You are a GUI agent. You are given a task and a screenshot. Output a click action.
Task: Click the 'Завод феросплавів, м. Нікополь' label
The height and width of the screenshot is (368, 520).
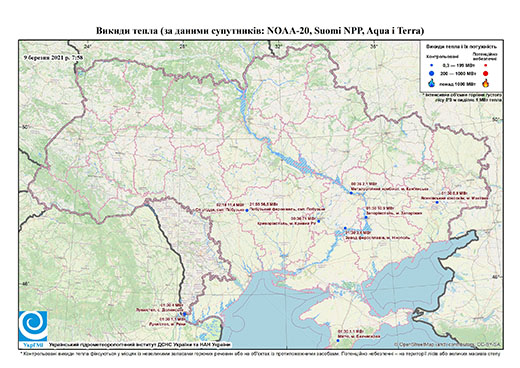(377, 237)
